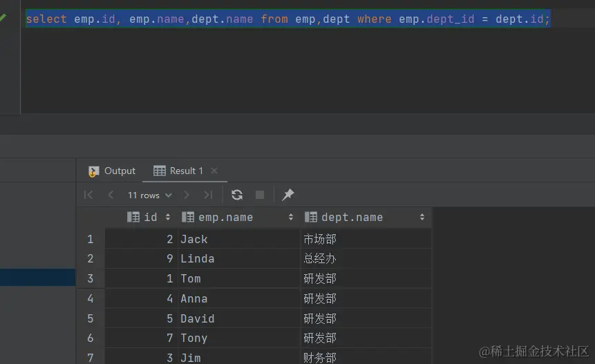Open the Output tab
This screenshot has height=364, width=595.
(x=112, y=171)
